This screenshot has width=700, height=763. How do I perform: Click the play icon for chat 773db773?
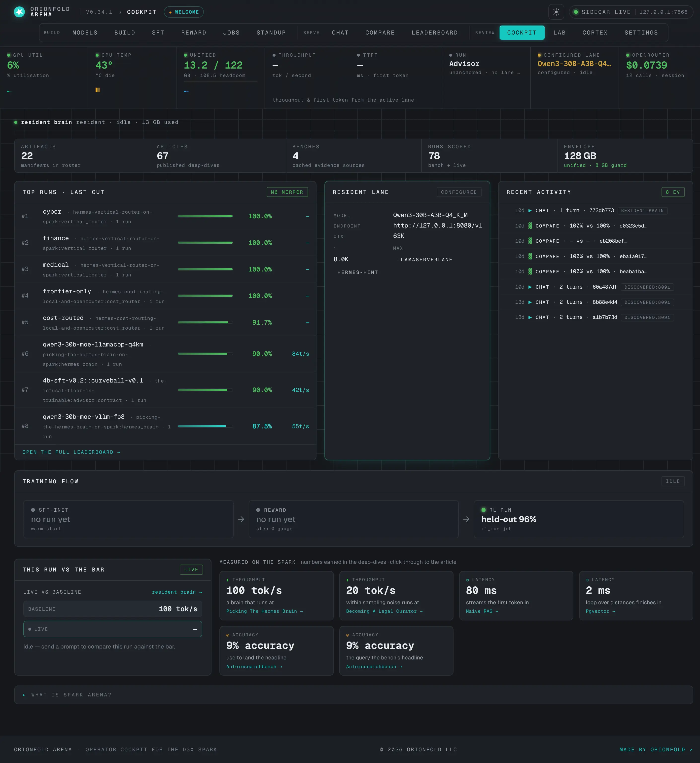tap(530, 210)
